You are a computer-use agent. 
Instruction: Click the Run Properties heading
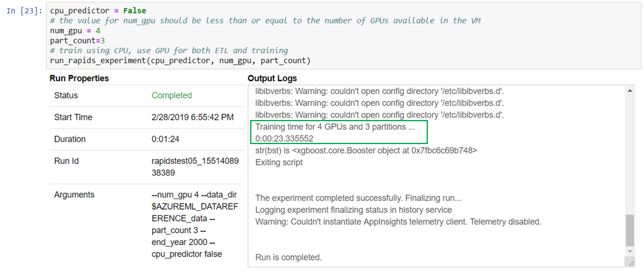[x=79, y=79]
